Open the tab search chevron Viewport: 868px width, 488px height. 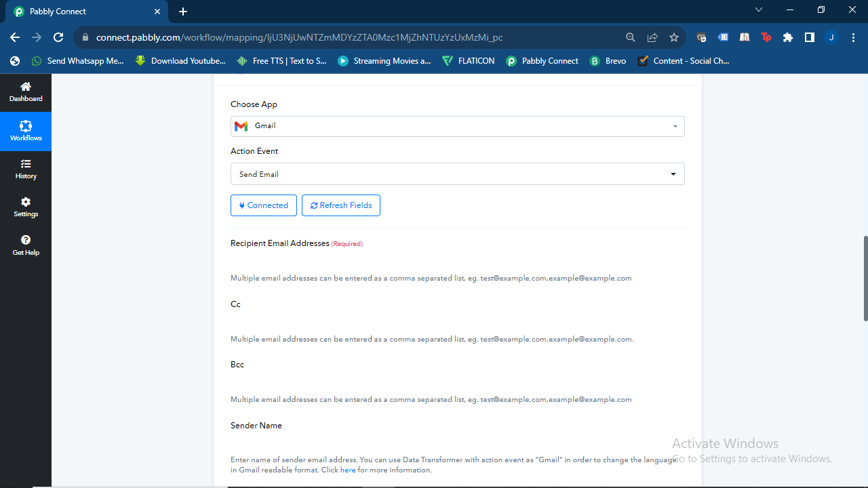pyautogui.click(x=759, y=9)
